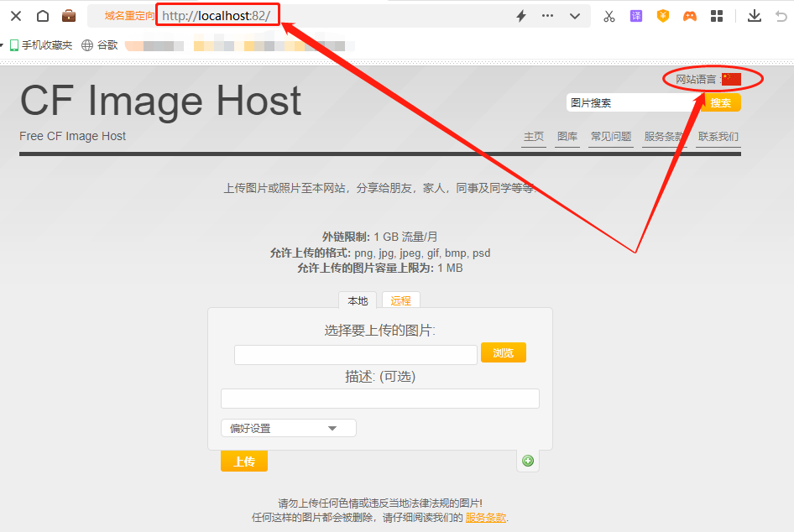
Task: Open the 图库 gallery menu link
Action: pyautogui.click(x=567, y=136)
